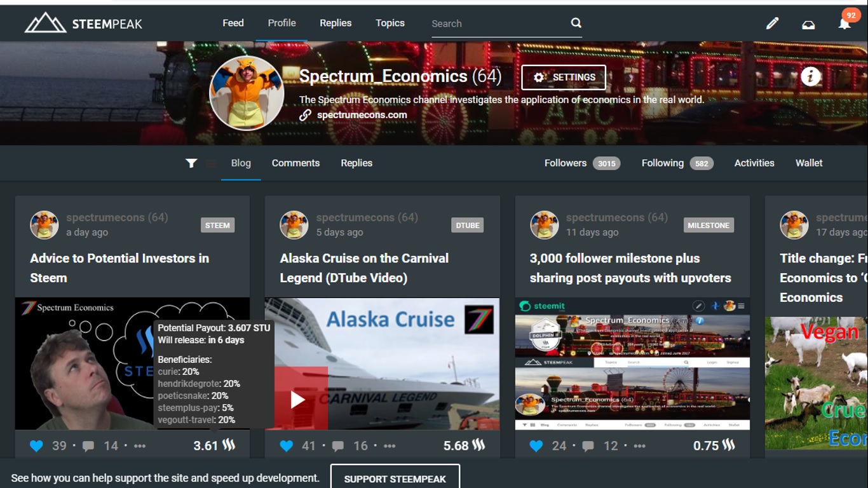This screenshot has height=488, width=868.
Task: Click the link icon beside spectrumecons.com
Action: click(x=305, y=115)
